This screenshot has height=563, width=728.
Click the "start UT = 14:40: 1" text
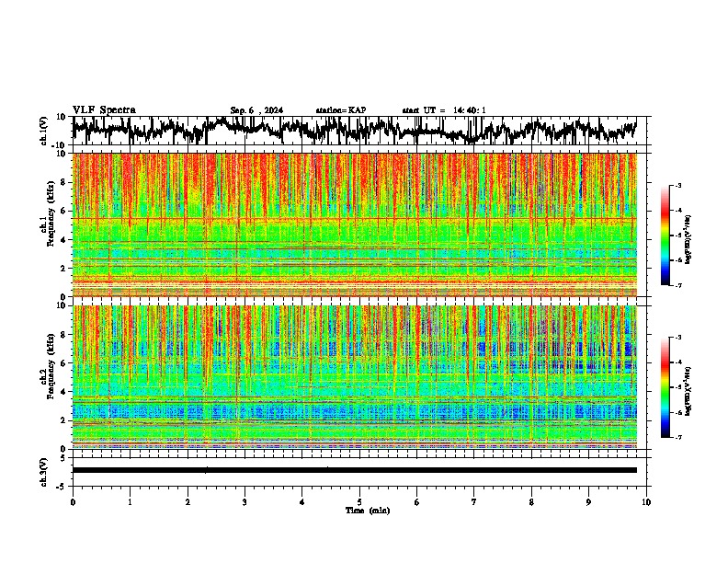click(444, 110)
